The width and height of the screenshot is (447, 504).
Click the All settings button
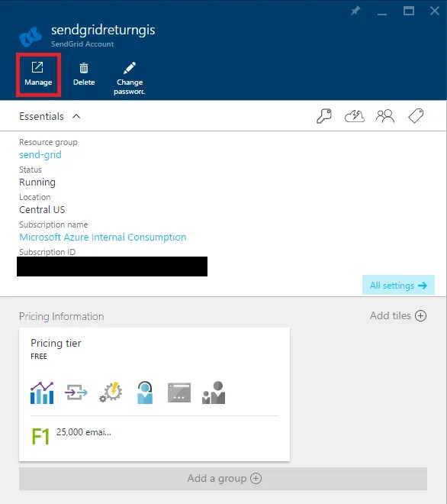[x=398, y=285]
